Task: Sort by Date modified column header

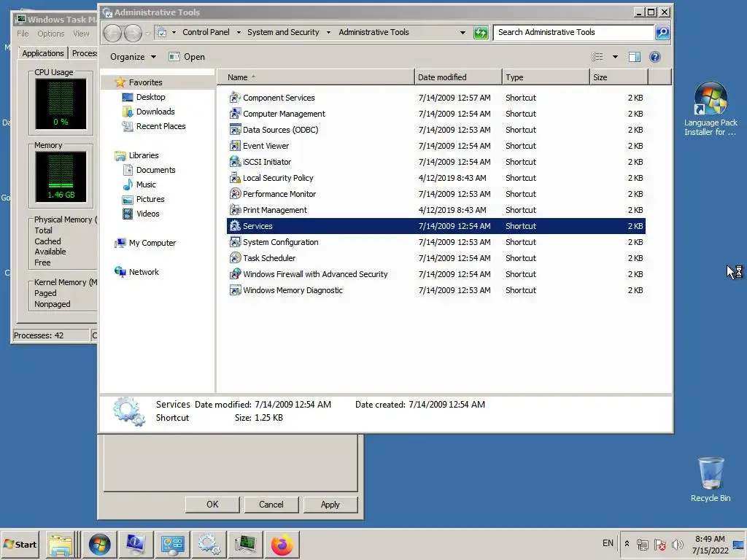Action: pos(458,77)
